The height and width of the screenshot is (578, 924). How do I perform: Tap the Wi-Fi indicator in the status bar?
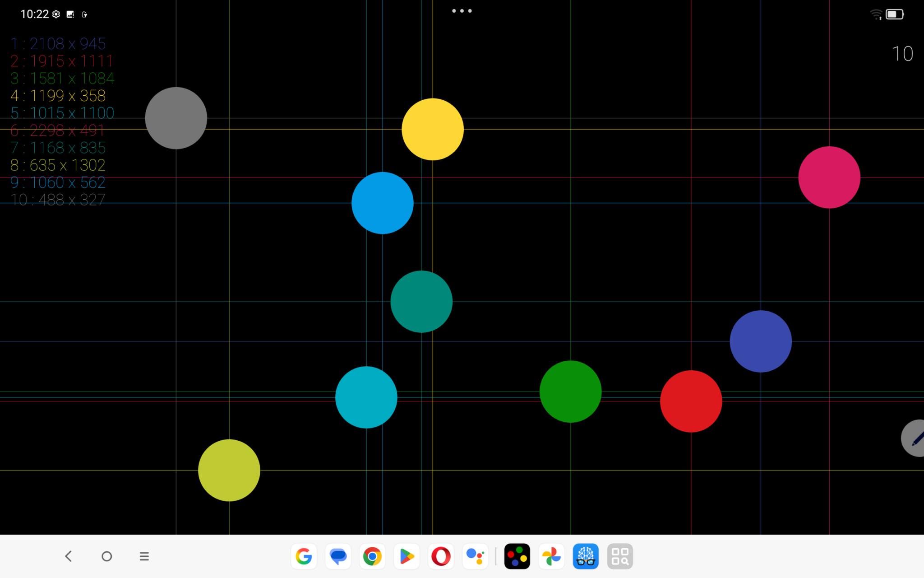point(877,14)
